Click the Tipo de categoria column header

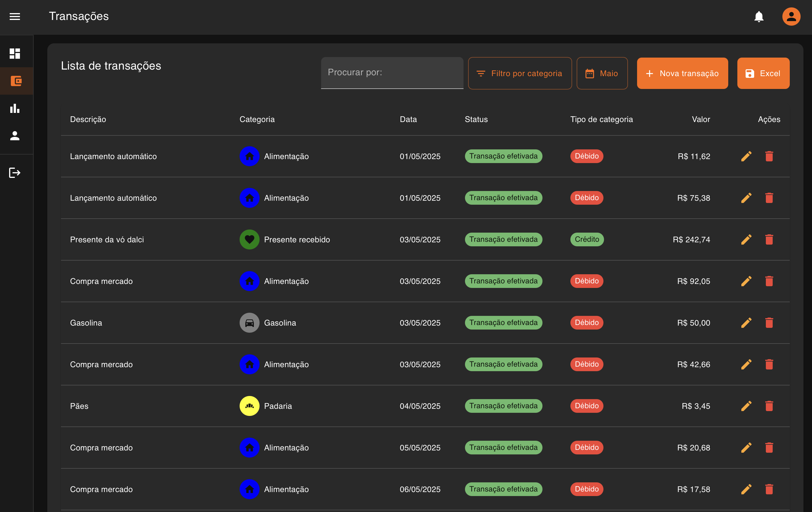(x=601, y=119)
